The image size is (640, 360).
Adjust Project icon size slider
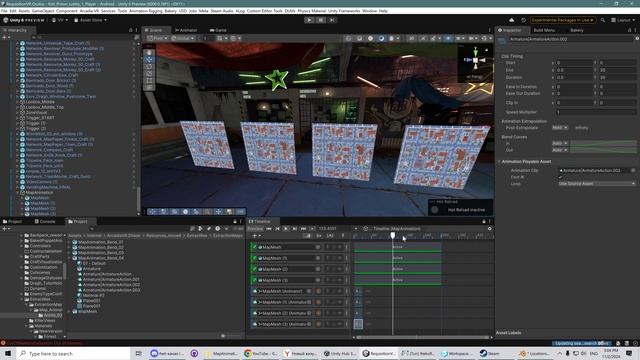pos(230,336)
